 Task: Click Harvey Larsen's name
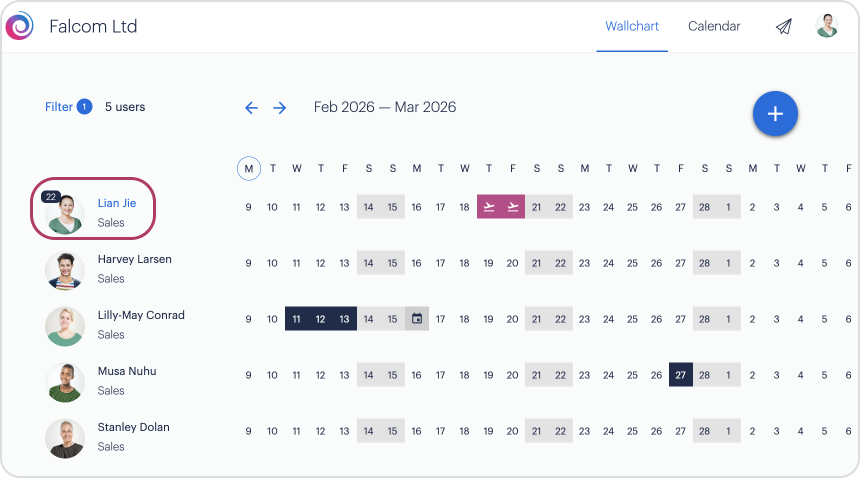(x=134, y=259)
